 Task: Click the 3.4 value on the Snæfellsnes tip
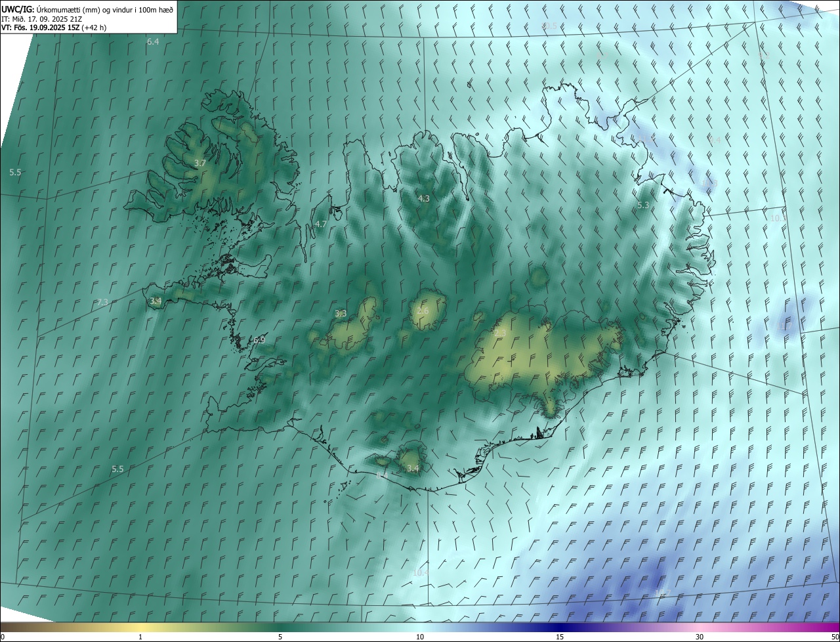coord(156,301)
